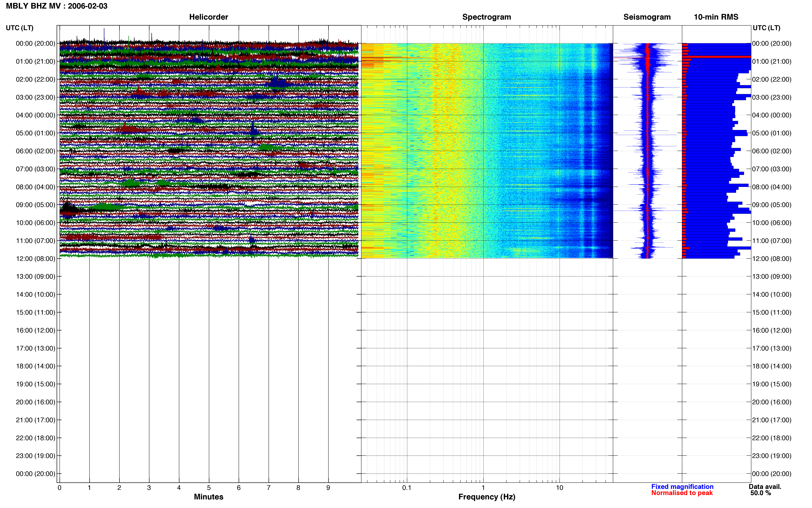The width and height of the screenshot is (812, 508).
Task: Click the left '01:00 (21:00)' time label
Action: click(36, 61)
